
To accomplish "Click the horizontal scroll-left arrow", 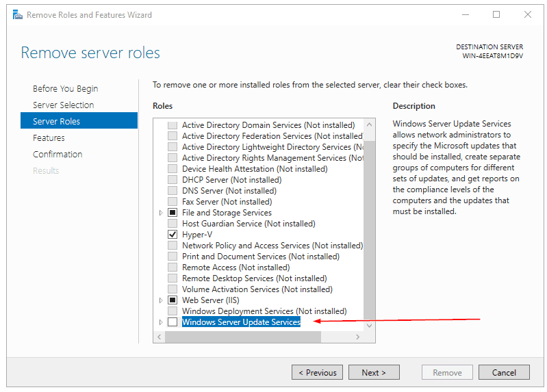I will tap(160, 337).
